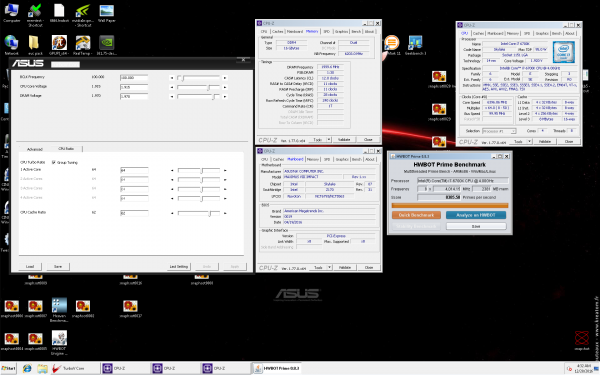Click the Validate button in CPU tab window

(x=545, y=142)
